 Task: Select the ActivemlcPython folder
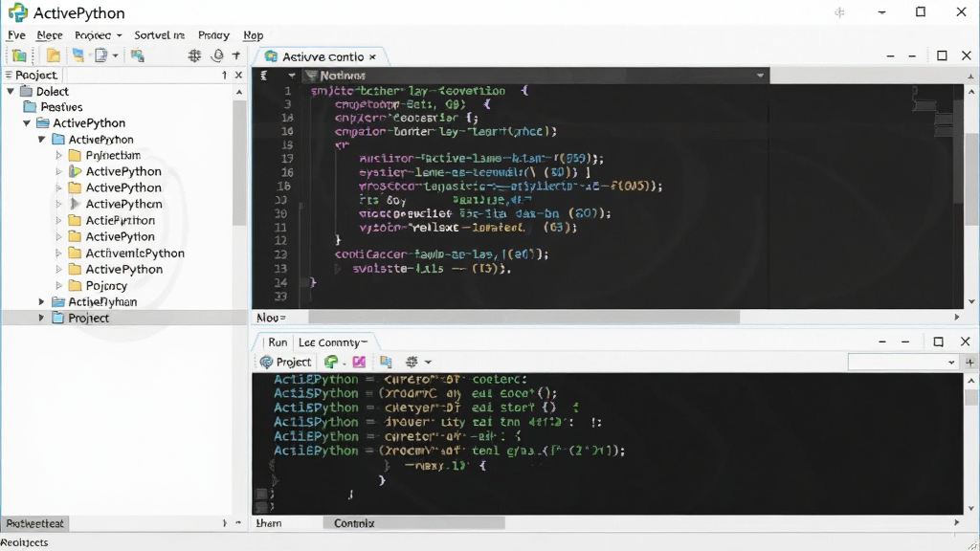coord(126,253)
